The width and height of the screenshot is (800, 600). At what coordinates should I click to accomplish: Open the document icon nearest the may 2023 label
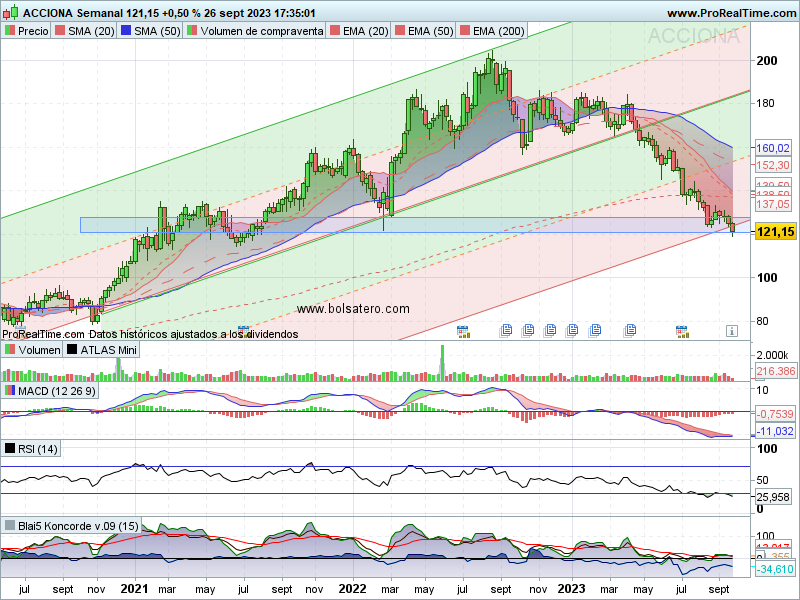click(630, 331)
